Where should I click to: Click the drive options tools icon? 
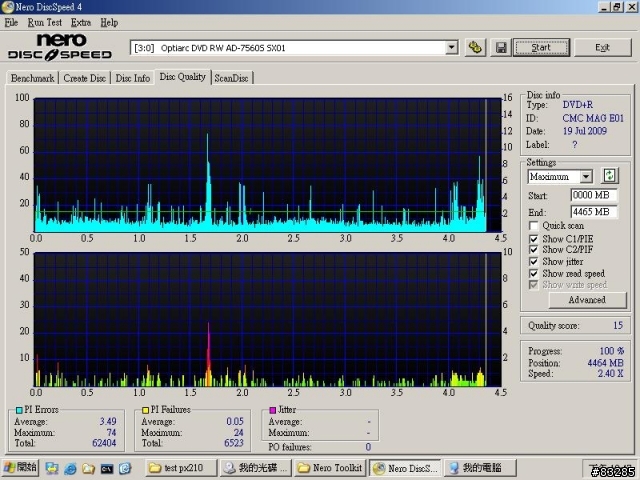coord(475,48)
